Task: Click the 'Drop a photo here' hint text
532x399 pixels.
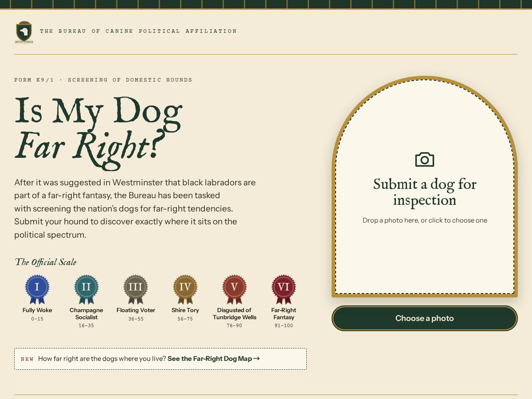Action: [425, 220]
